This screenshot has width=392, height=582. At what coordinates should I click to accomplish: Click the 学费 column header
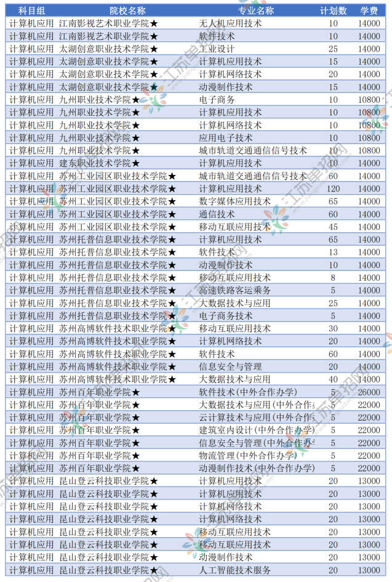tap(369, 10)
